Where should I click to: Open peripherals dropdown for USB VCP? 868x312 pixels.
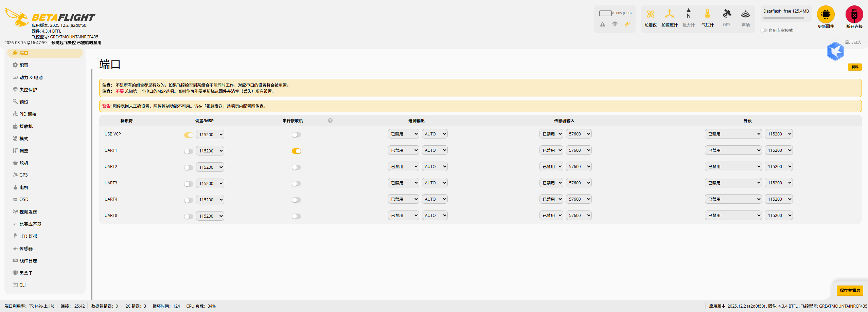pos(733,134)
